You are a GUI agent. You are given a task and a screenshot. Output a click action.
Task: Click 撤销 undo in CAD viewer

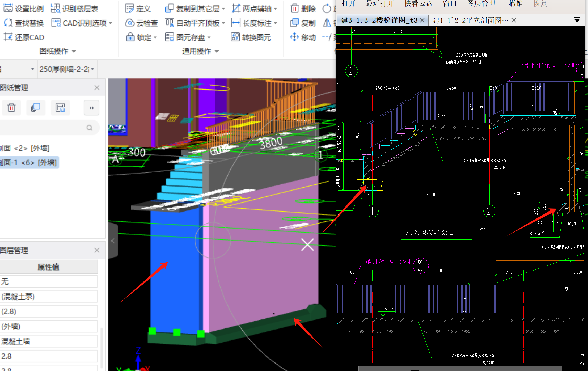coord(516,3)
